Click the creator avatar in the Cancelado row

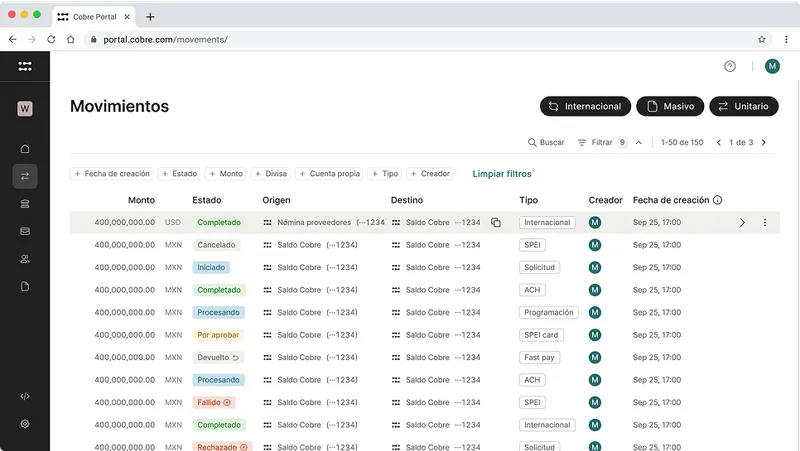(594, 245)
